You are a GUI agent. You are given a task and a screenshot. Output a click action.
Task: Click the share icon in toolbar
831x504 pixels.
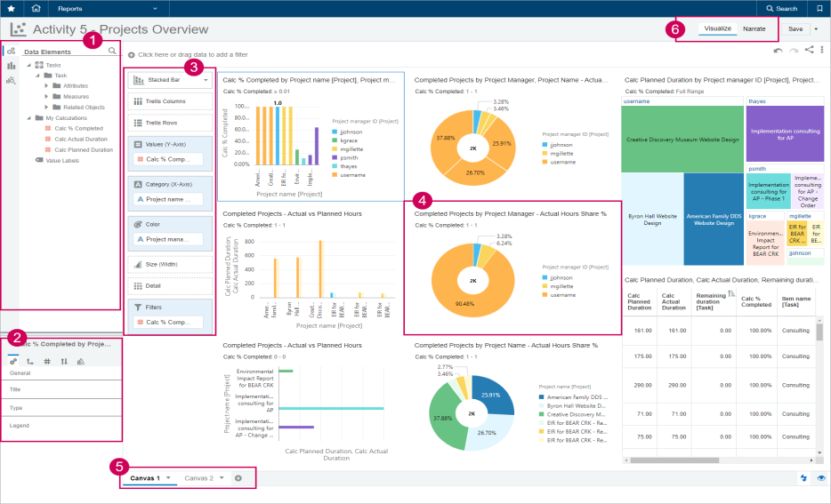pyautogui.click(x=809, y=50)
